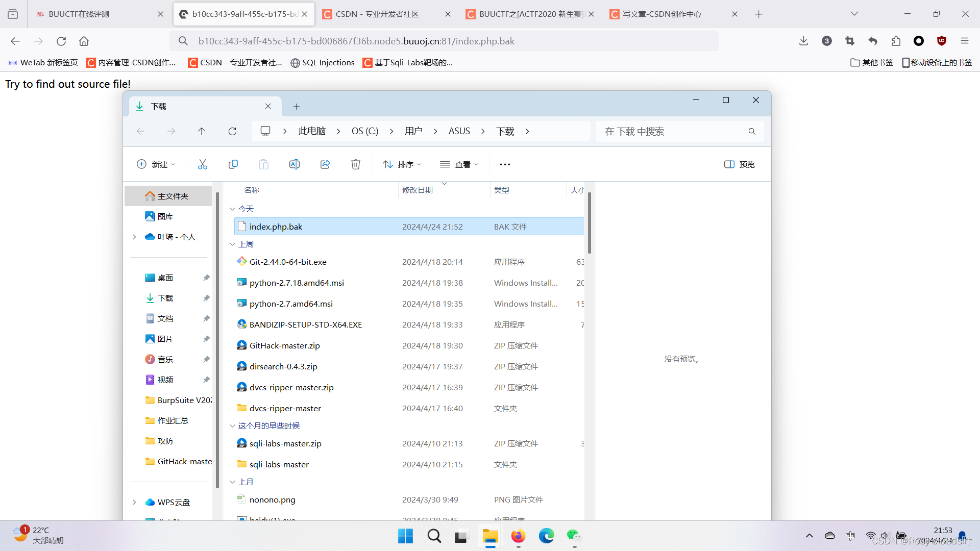
Task: Go up one folder level in Explorer
Action: [x=202, y=132]
